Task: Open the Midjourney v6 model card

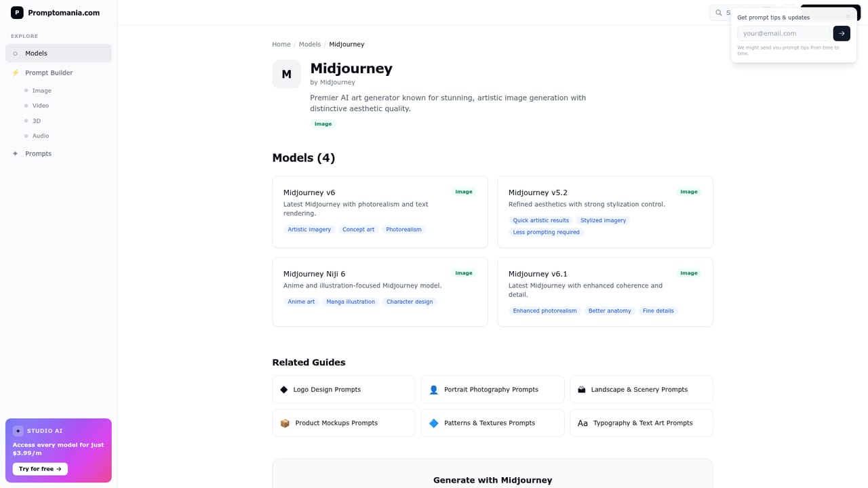Action: 380,212
